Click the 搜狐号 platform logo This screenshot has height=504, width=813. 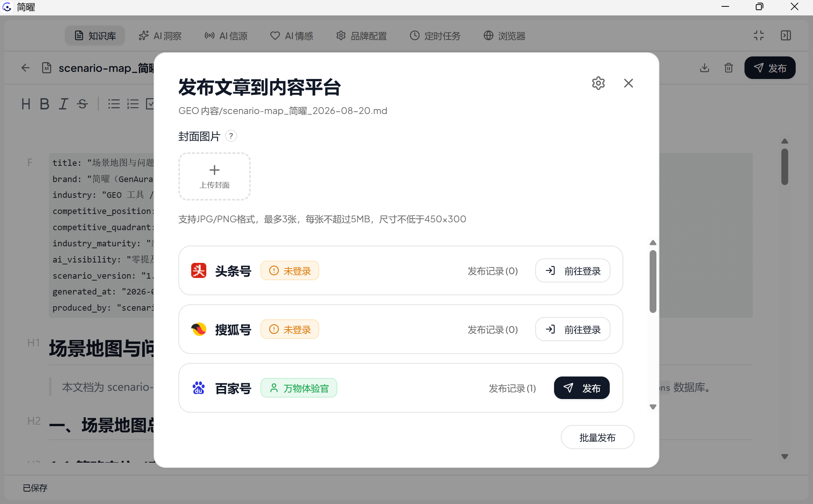coord(199,329)
